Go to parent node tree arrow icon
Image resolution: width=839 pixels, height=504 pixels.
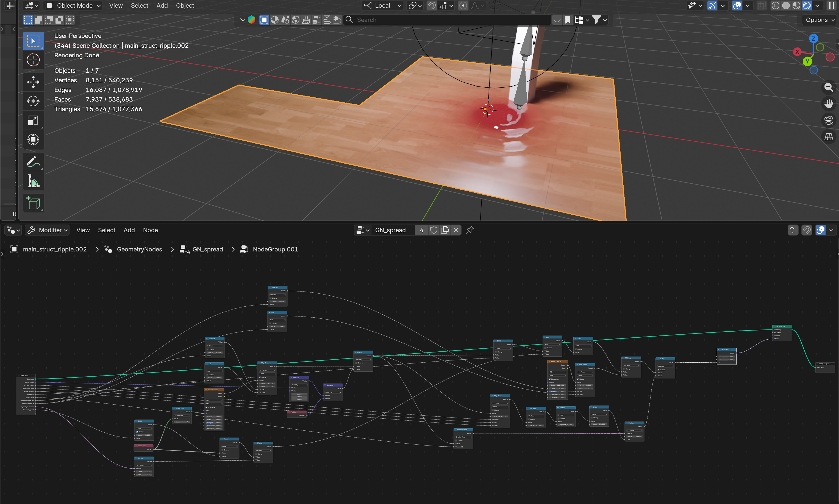pos(793,230)
